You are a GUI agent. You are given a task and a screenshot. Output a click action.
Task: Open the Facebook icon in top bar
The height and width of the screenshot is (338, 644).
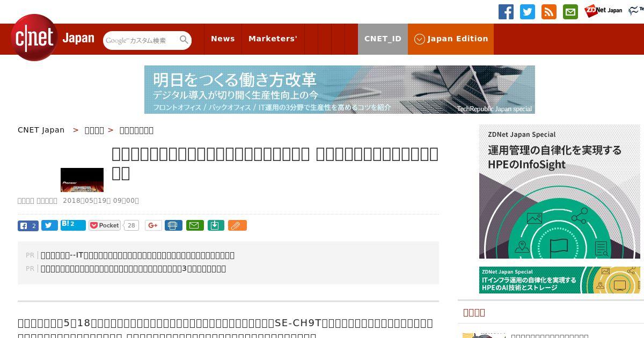pyautogui.click(x=506, y=11)
